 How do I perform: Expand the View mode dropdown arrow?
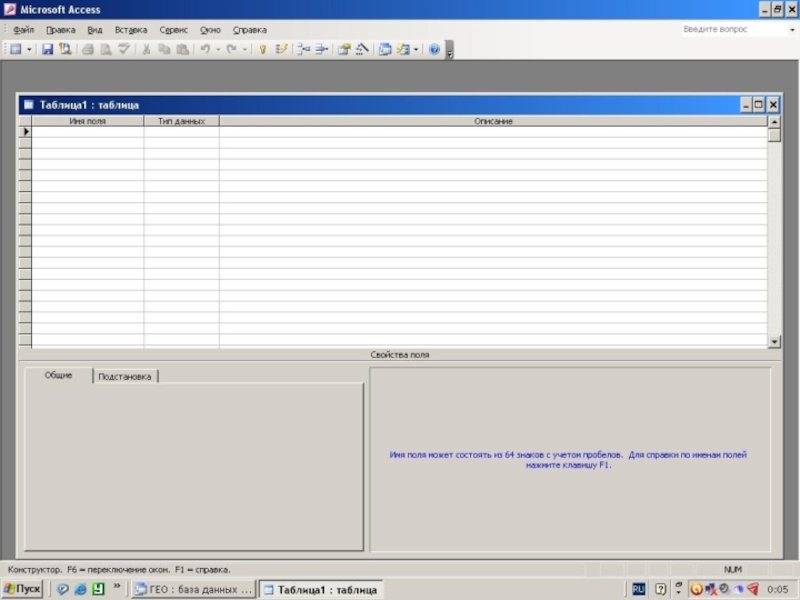coord(30,49)
